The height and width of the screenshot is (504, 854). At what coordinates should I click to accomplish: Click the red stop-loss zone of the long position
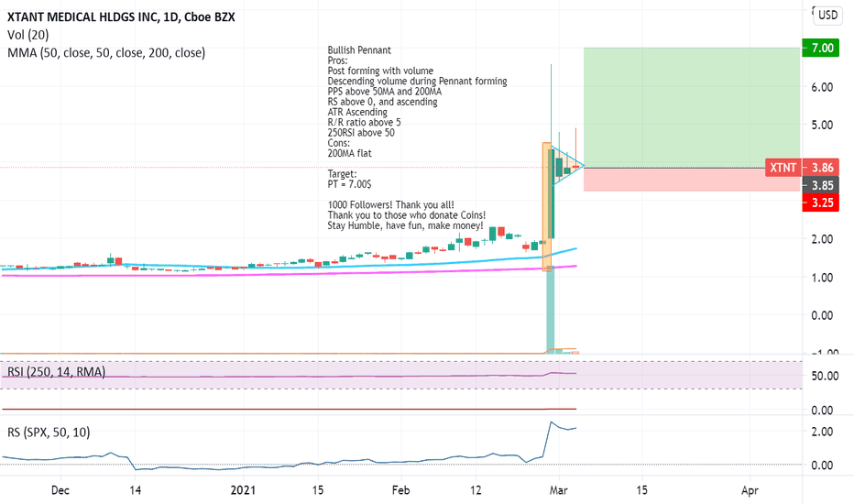pos(692,180)
